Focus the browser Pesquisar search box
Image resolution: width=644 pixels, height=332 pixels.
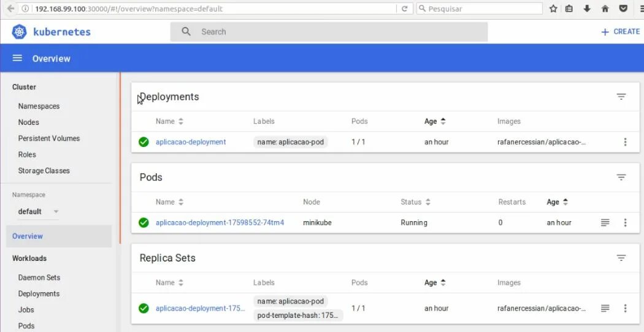(479, 8)
